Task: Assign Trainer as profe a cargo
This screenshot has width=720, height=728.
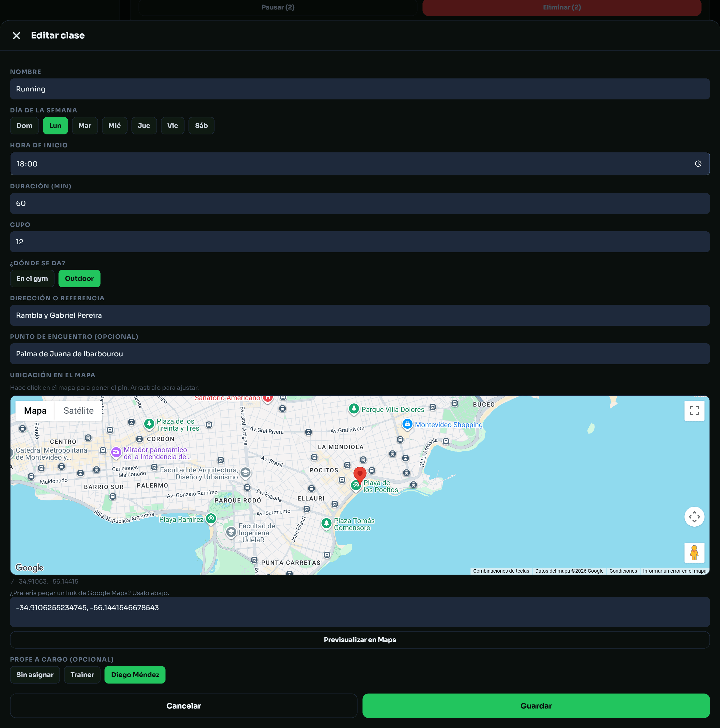Action: 82,675
